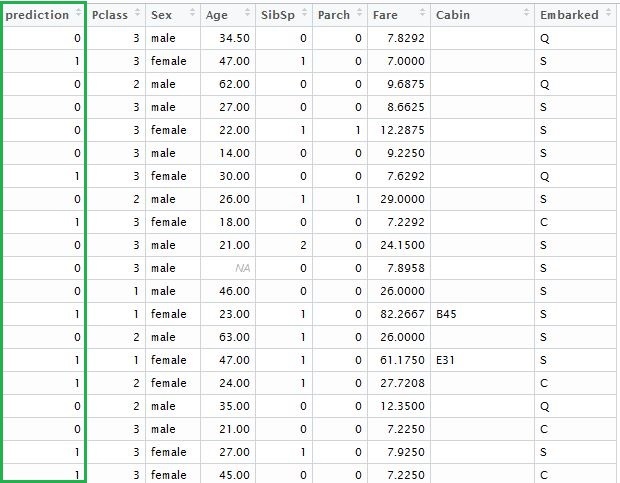Click the age cell showing 14.00
This screenshot has width=620, height=483.
coord(233,153)
